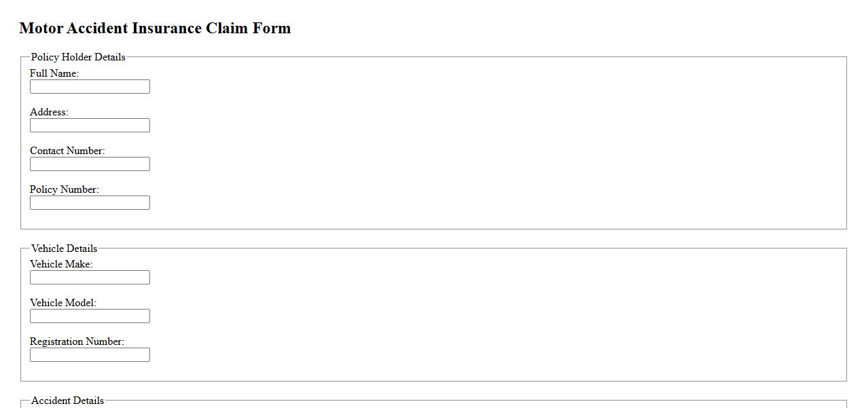This screenshot has width=868, height=408.
Task: Click the Vehicle Make input box
Action: point(90,278)
